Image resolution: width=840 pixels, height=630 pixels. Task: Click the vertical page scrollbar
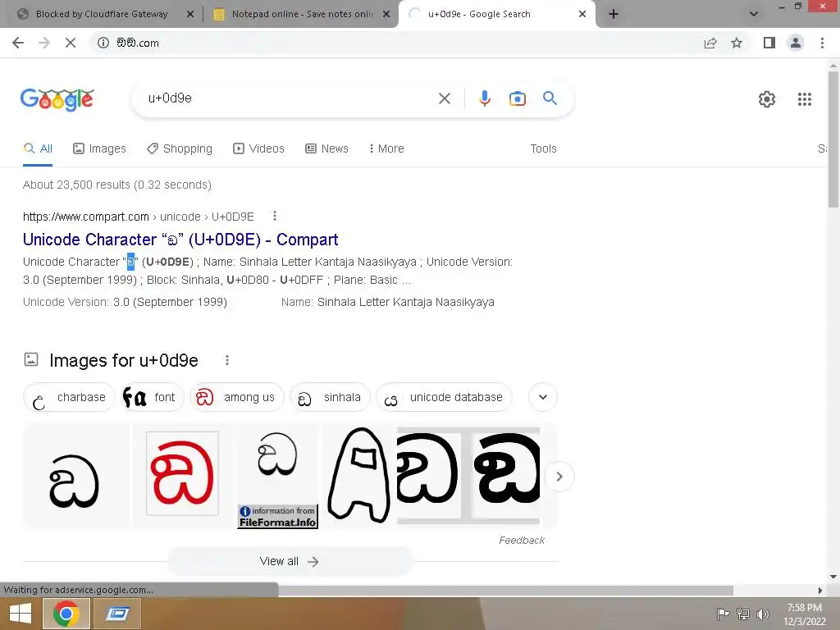click(x=833, y=139)
